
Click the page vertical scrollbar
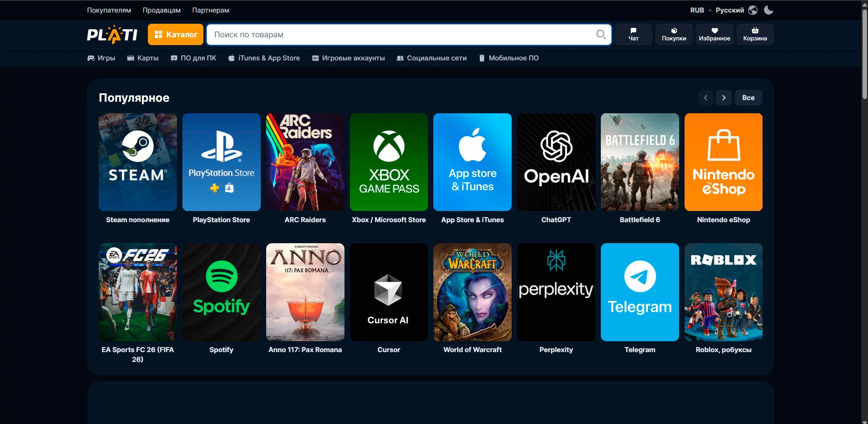pyautogui.click(x=864, y=54)
